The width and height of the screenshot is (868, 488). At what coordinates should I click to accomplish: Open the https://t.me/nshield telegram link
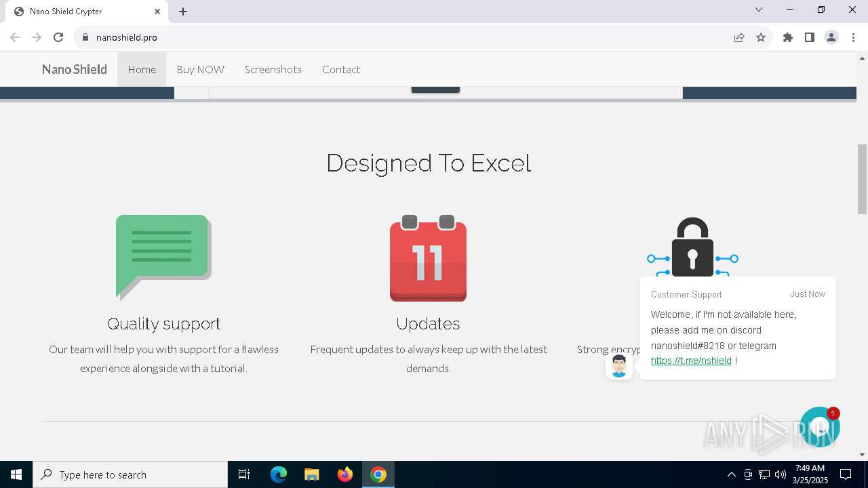point(691,361)
